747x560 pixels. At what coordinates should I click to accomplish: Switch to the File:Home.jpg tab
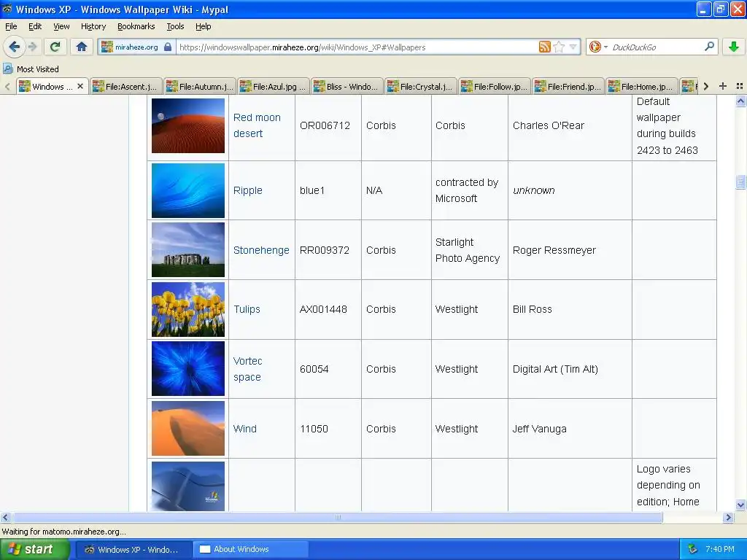(x=642, y=87)
